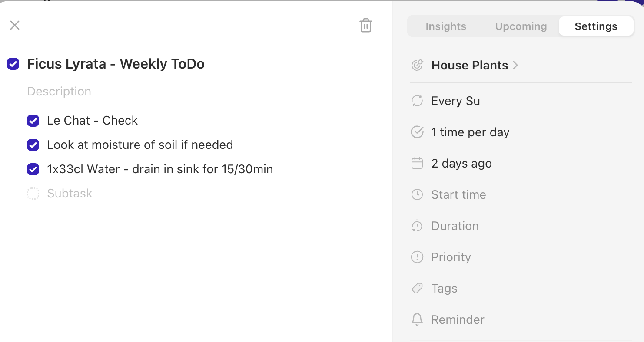Viewport: 644px width, 342px height.
Task: Click the calendar icon beside 2 days ago
Action: tap(417, 164)
